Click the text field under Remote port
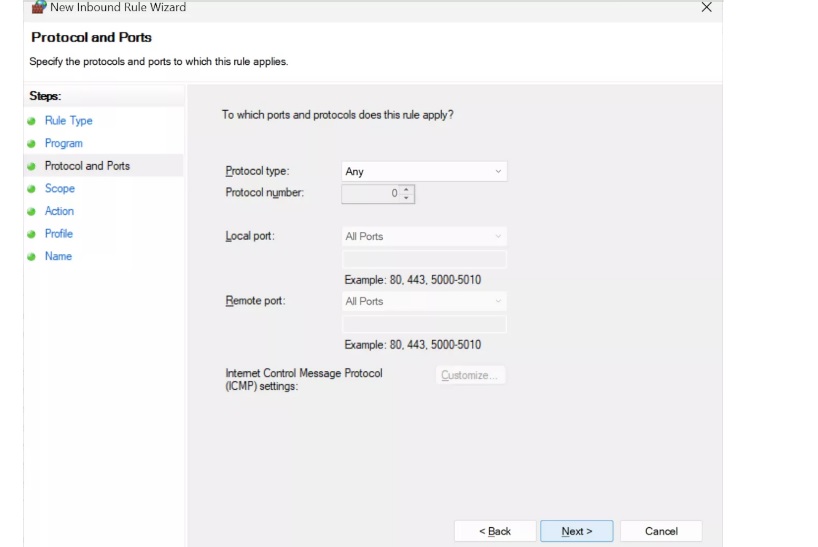818x547 pixels. pyautogui.click(x=424, y=324)
